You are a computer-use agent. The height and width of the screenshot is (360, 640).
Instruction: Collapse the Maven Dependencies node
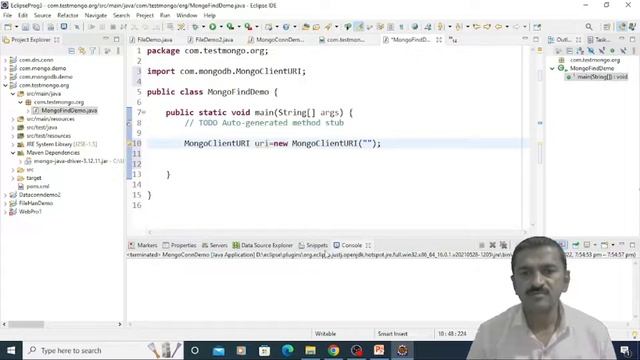[13, 153]
